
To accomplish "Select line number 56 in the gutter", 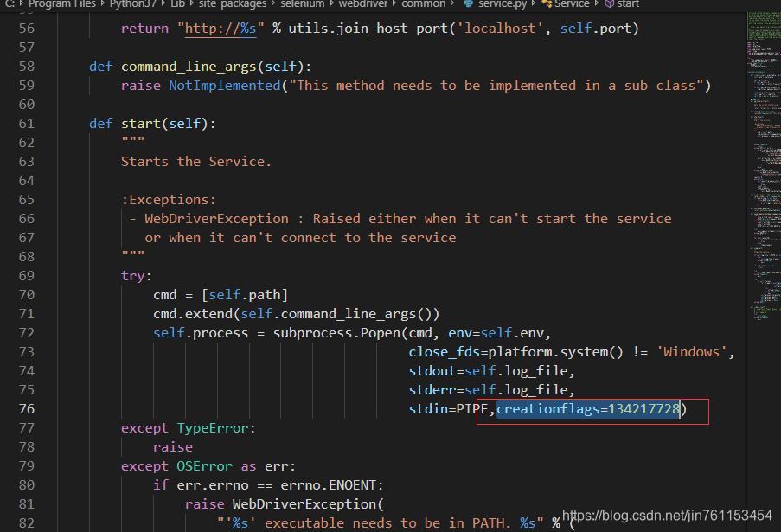I will click(x=27, y=29).
